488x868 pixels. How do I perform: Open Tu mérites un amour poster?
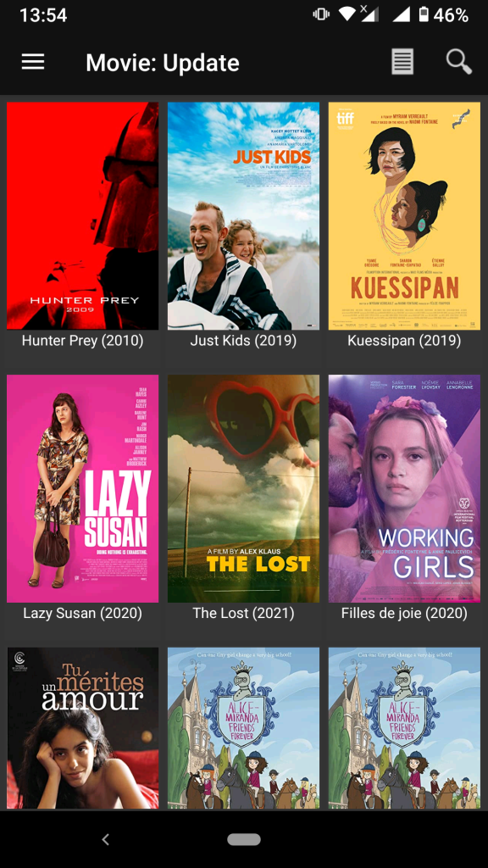point(82,728)
